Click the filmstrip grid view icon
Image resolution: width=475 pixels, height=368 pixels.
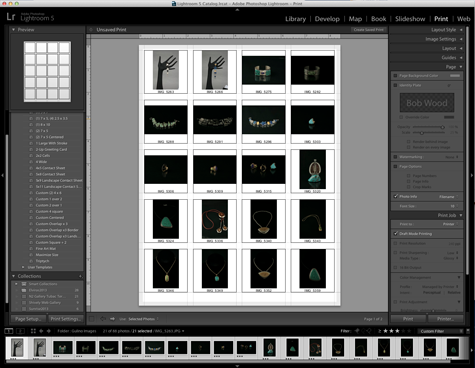(33, 331)
